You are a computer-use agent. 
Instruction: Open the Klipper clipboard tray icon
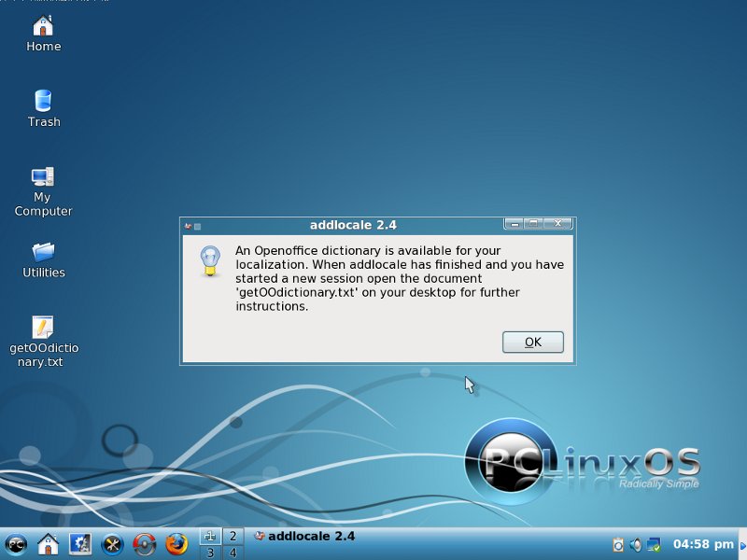618,544
